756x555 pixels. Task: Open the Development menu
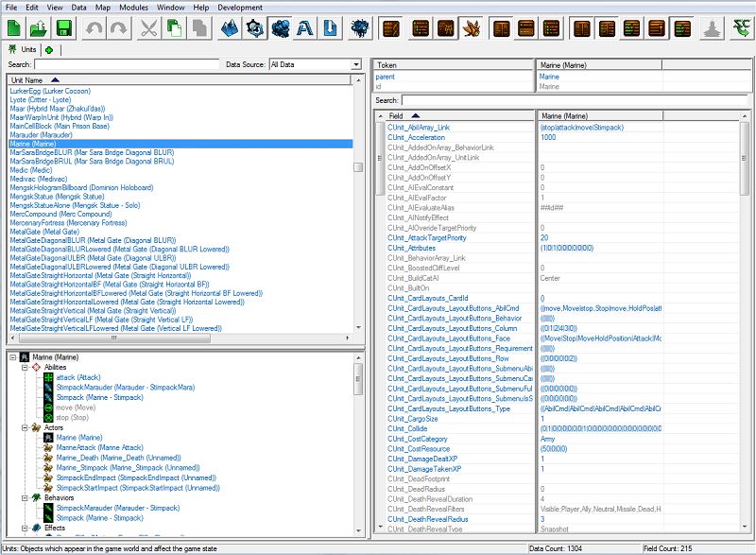[240, 8]
